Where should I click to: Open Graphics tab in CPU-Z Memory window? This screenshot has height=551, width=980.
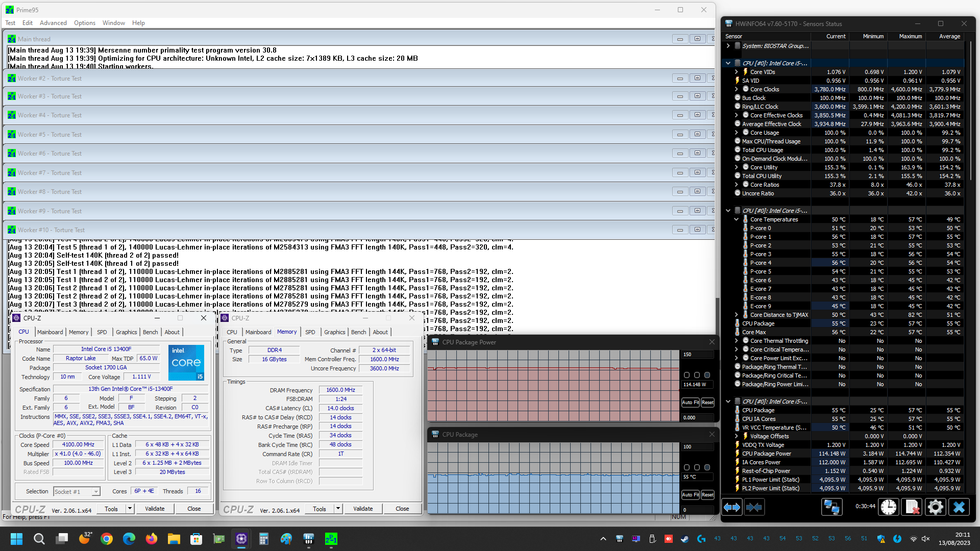[x=335, y=332]
